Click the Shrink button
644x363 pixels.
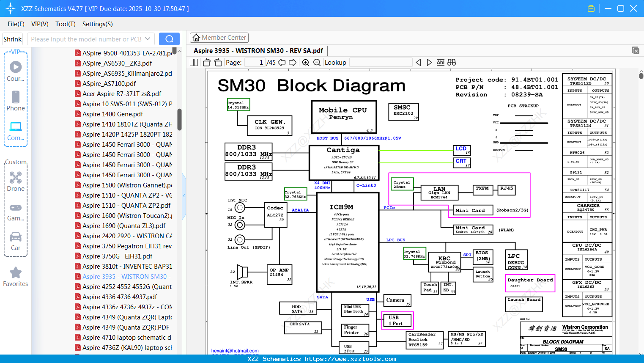pyautogui.click(x=13, y=39)
